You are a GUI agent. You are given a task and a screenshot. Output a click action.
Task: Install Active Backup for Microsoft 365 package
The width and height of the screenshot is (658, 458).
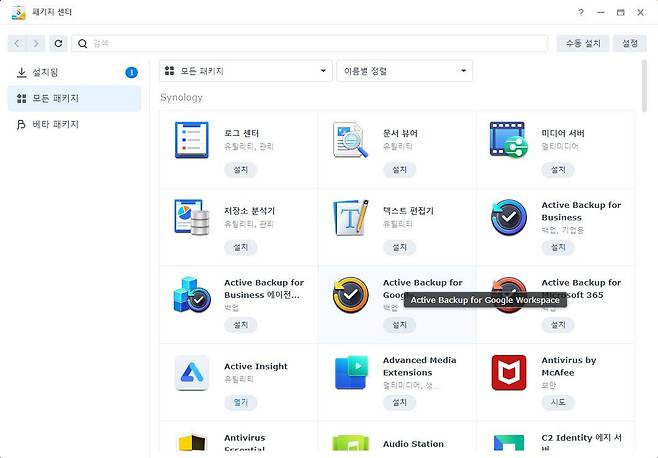coord(558,325)
